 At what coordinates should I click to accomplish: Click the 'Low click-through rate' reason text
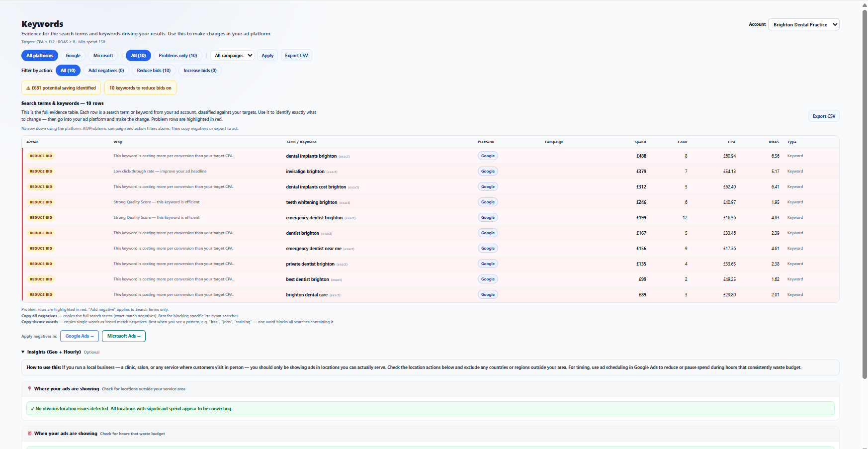coord(160,172)
